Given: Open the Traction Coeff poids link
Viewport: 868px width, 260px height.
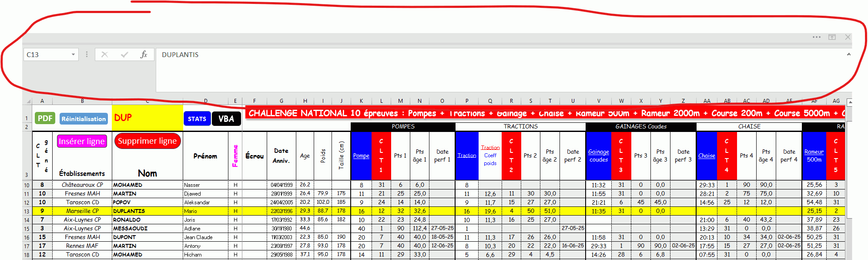Looking at the screenshot, I should 490,155.
